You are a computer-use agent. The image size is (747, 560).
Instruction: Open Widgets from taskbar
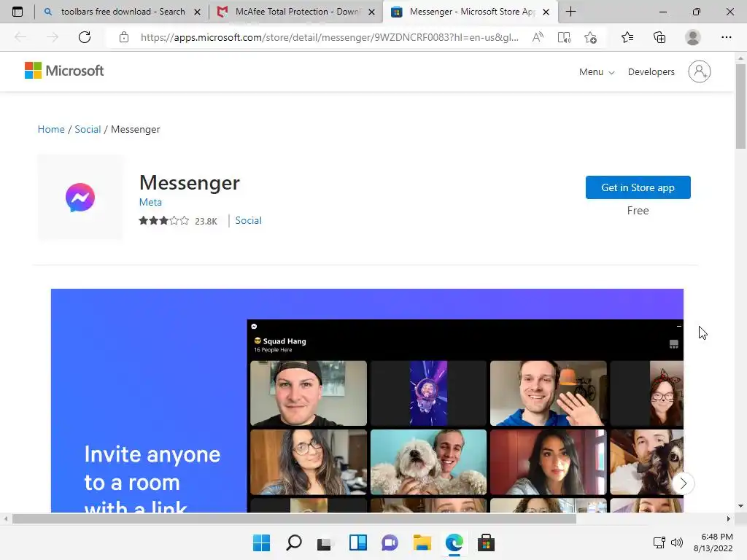click(x=357, y=542)
